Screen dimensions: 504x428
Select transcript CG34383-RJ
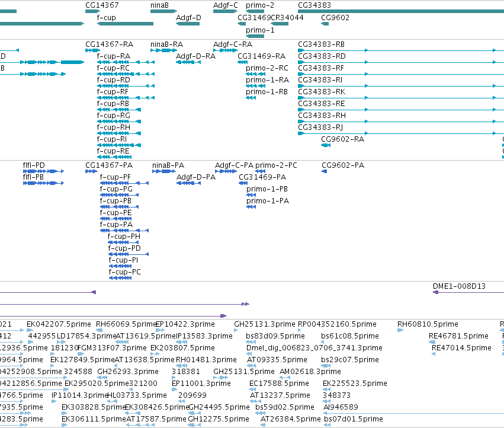pyautogui.click(x=320, y=128)
